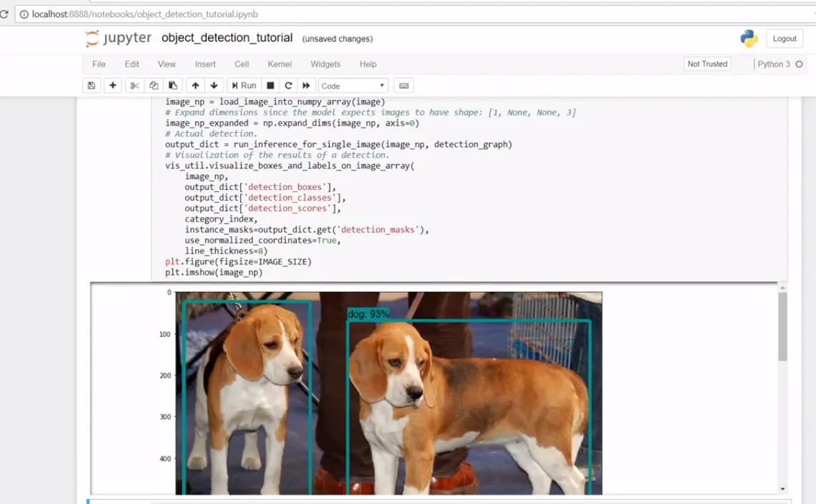Click the Python 3 kernel label
Screen dimensions: 816x504
coord(773,64)
